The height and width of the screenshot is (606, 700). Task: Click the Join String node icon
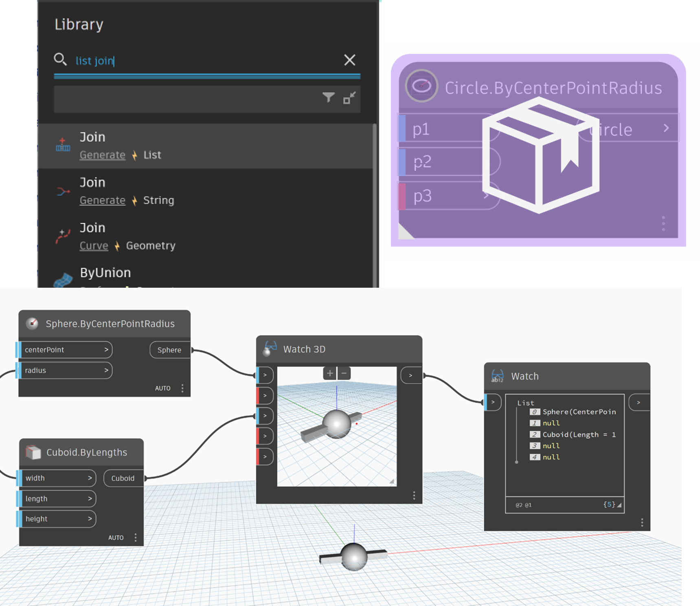point(63,191)
